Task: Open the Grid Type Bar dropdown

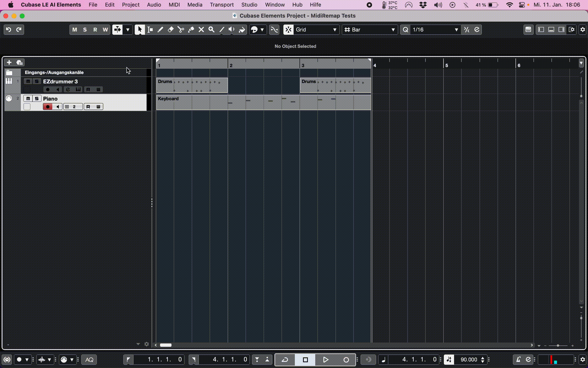Action: (370, 29)
